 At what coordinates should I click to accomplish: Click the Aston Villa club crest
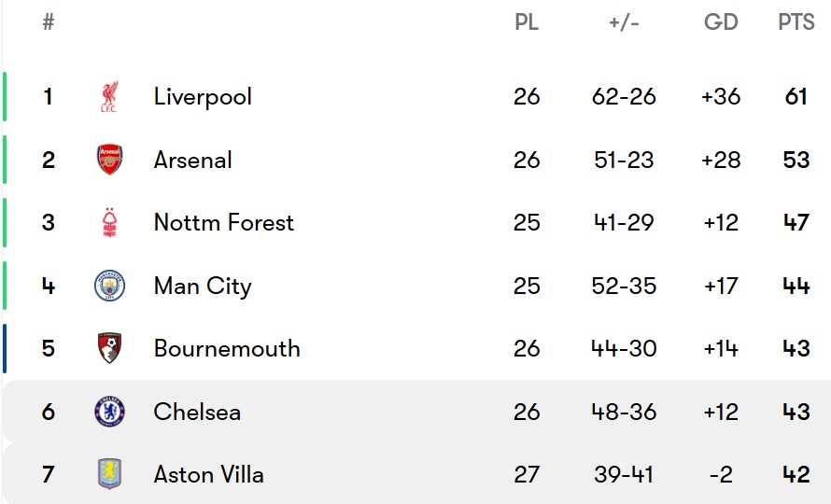coord(109,474)
